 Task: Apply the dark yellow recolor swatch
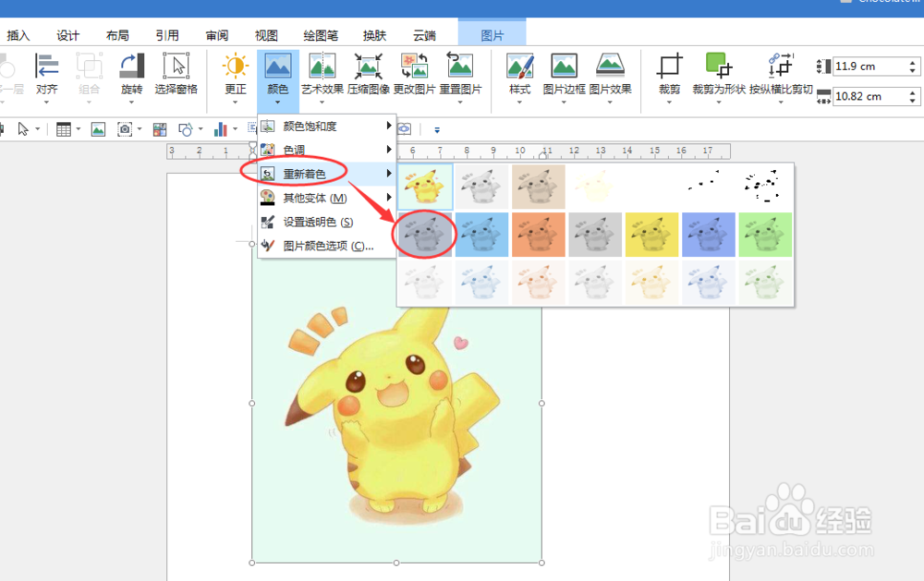651,235
